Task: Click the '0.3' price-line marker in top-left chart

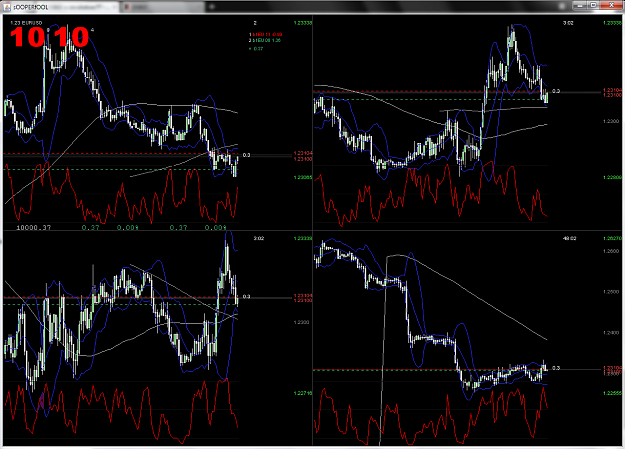Action: click(x=246, y=155)
